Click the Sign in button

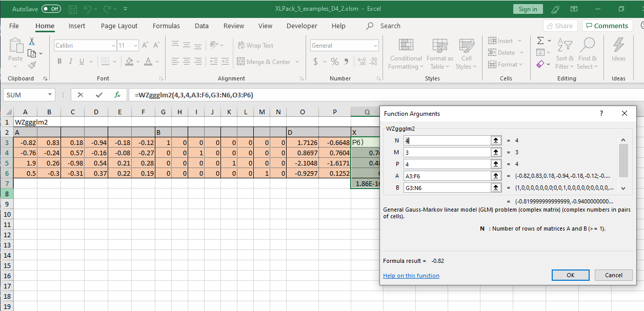(528, 9)
